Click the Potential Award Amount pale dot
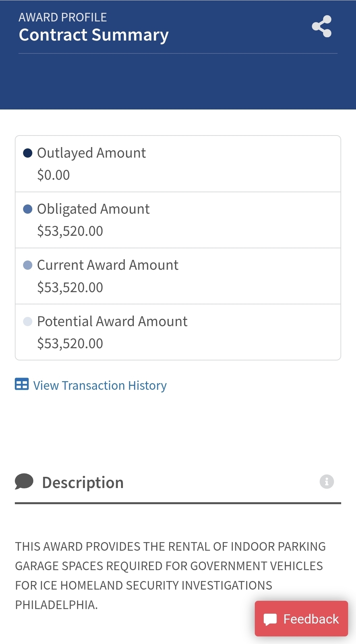Image resolution: width=356 pixels, height=644 pixels. coord(28,321)
